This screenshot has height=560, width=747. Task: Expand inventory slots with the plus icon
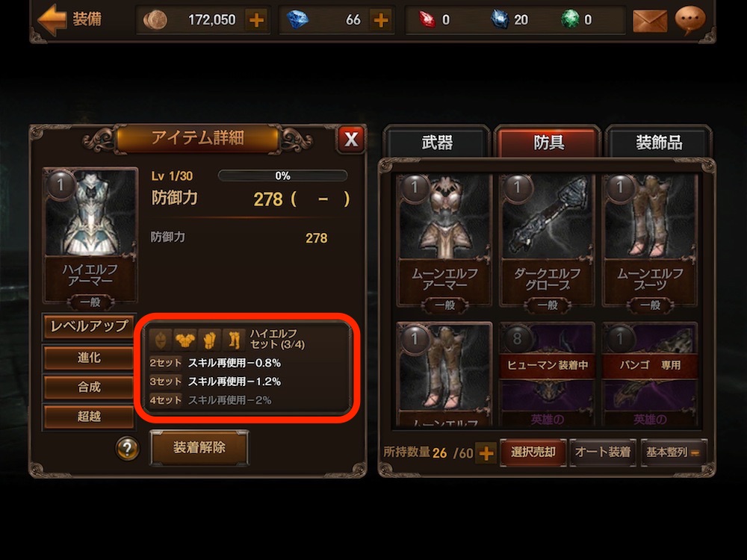[486, 453]
